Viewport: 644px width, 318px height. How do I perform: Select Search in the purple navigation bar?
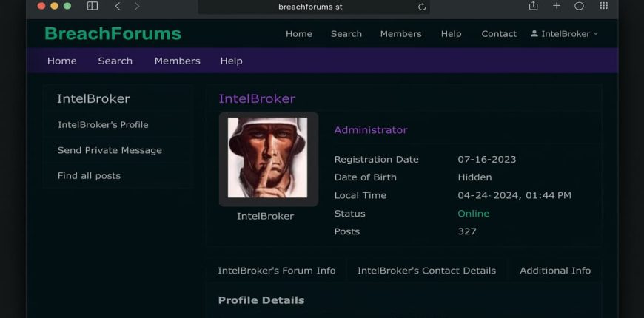tap(115, 61)
